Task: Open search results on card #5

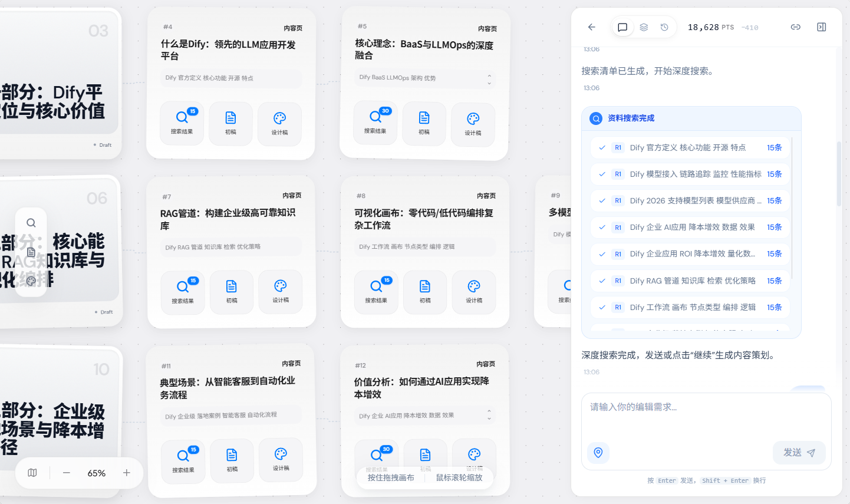Action: pyautogui.click(x=375, y=123)
